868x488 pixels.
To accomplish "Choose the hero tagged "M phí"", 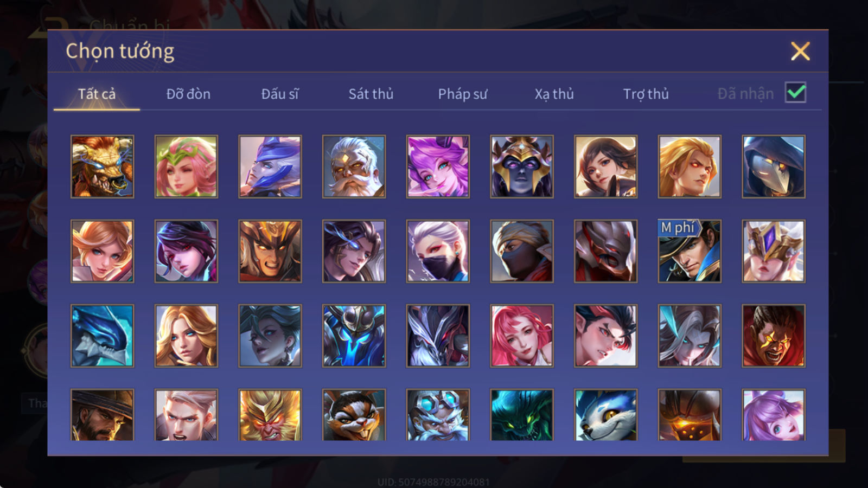I will (690, 251).
